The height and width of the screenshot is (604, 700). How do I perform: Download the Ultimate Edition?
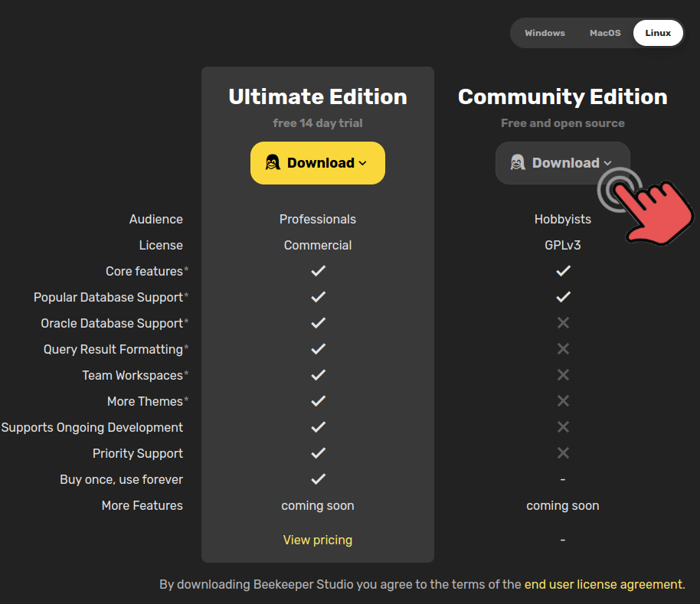pyautogui.click(x=317, y=163)
